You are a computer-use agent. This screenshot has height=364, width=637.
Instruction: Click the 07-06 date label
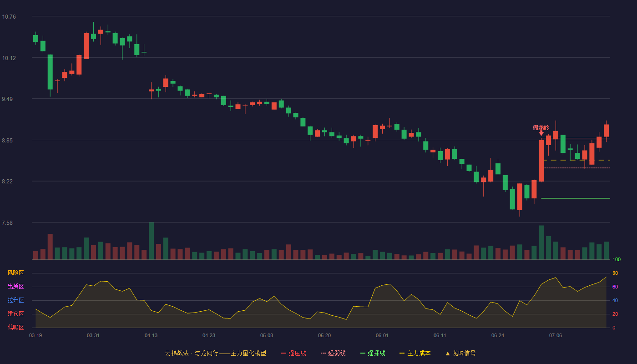(556, 335)
